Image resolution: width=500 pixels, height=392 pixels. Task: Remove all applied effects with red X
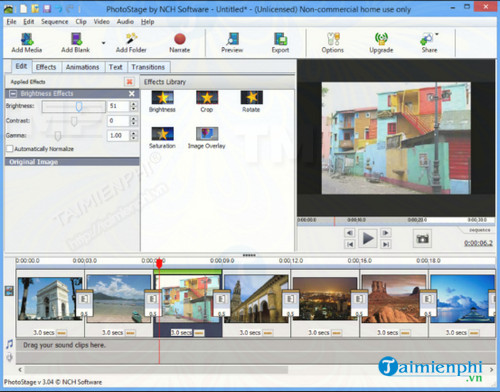(x=129, y=82)
